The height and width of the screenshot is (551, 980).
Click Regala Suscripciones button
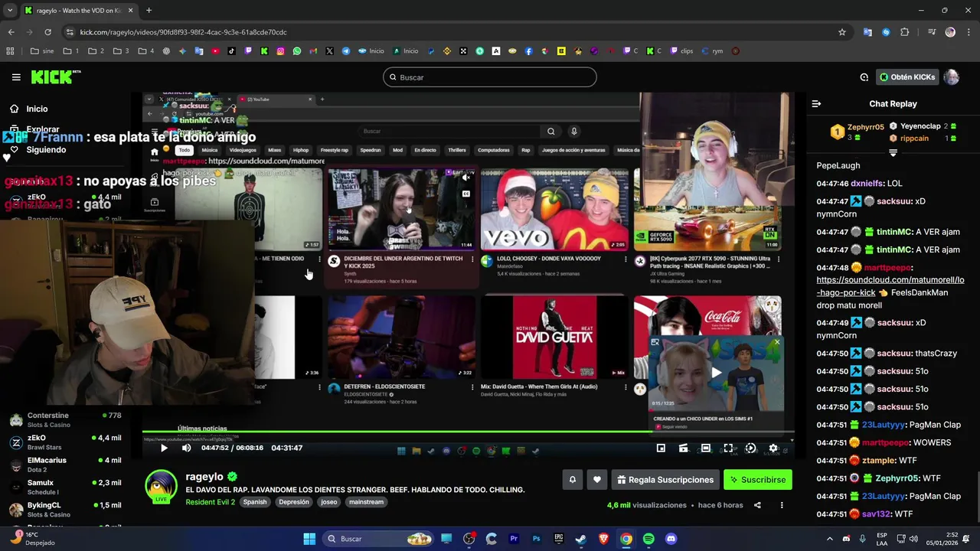tap(665, 480)
